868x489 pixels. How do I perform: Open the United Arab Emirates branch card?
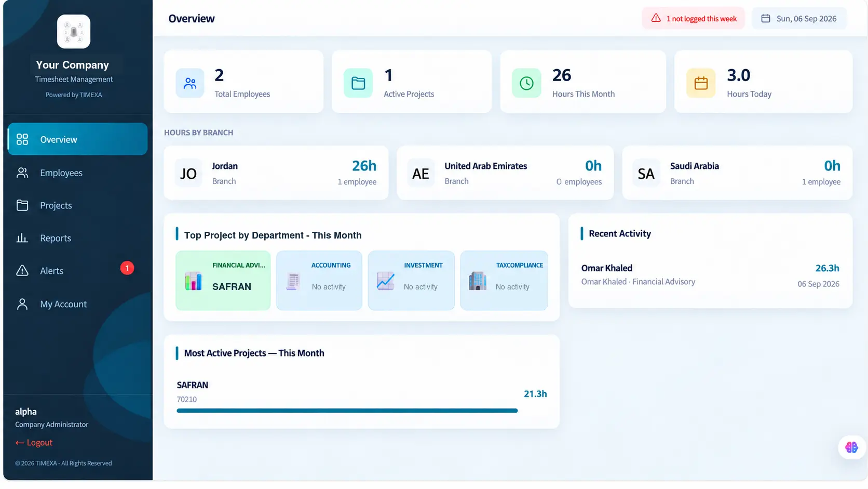(x=505, y=173)
